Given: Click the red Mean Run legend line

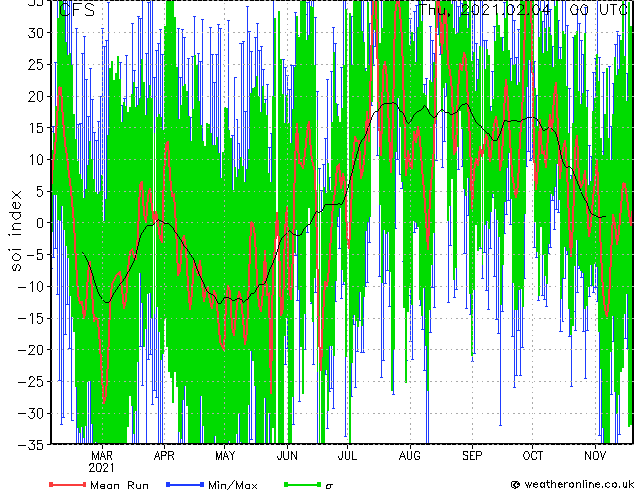Looking at the screenshot, I should pos(68,484).
